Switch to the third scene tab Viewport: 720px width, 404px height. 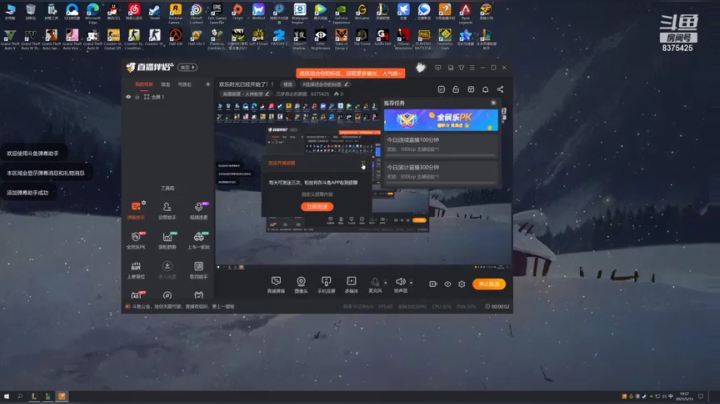[x=185, y=84]
